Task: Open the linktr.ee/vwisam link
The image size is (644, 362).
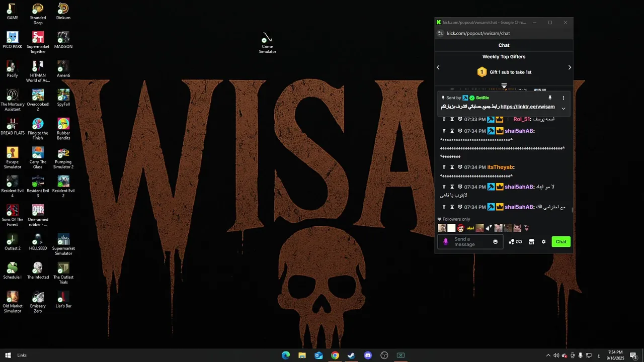Action: pos(527,107)
